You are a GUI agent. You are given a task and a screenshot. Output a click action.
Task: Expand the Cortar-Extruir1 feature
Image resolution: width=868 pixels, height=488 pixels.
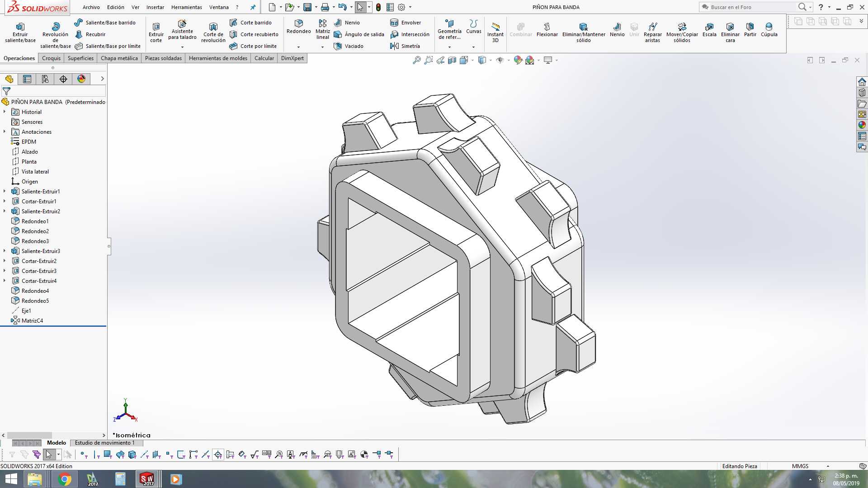tap(5, 202)
